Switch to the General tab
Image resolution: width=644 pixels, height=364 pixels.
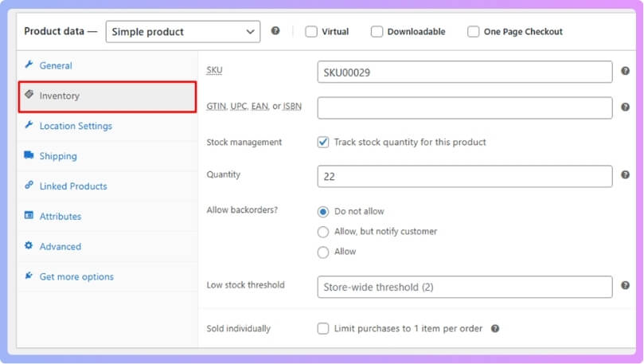[x=107, y=66]
